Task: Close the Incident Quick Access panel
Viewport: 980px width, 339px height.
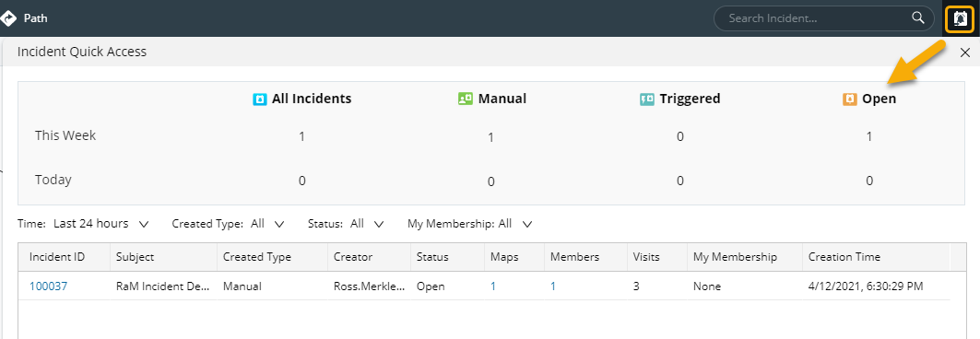Action: [x=965, y=53]
